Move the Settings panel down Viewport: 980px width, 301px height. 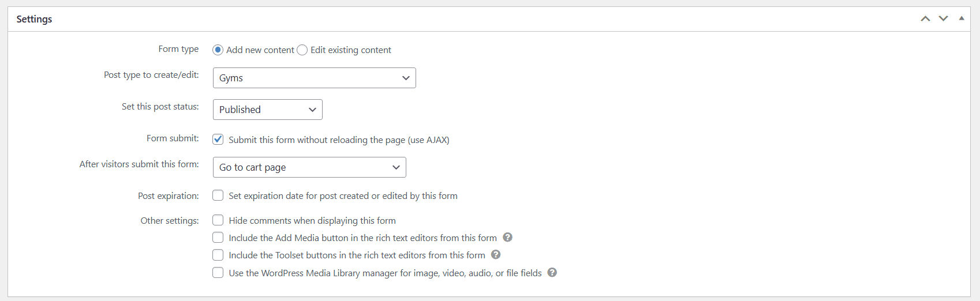943,18
